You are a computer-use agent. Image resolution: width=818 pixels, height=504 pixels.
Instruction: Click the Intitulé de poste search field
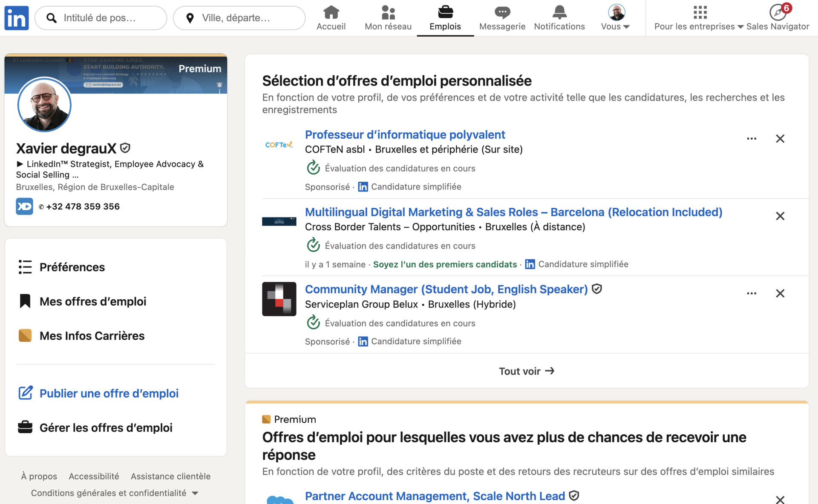101,17
